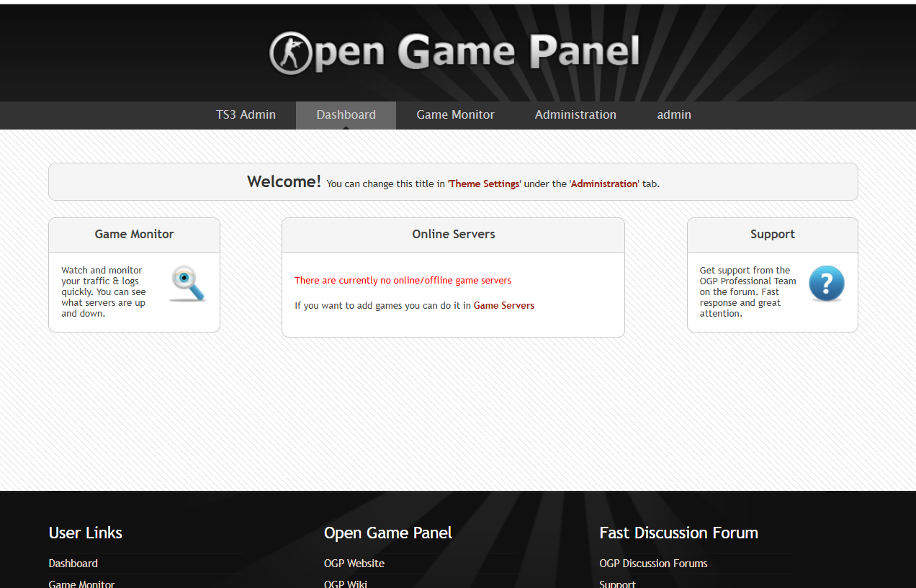
Task: Click the Open Game Panel logo
Action: (454, 53)
